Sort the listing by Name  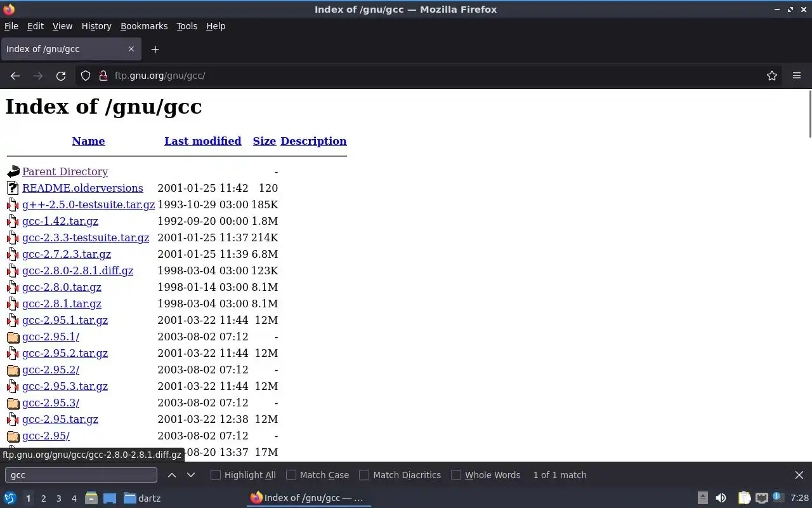click(88, 141)
